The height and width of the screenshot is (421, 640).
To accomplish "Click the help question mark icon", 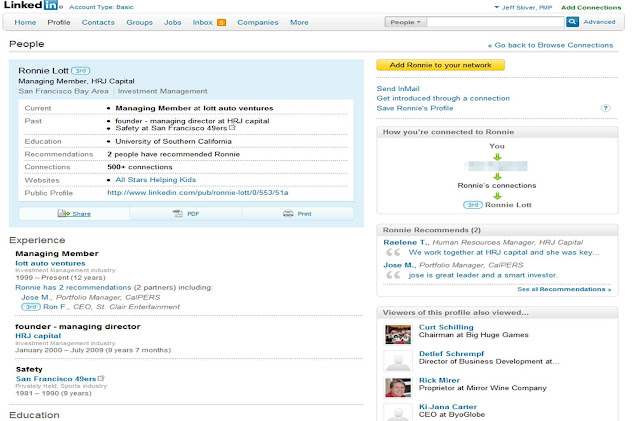I will (x=605, y=108).
